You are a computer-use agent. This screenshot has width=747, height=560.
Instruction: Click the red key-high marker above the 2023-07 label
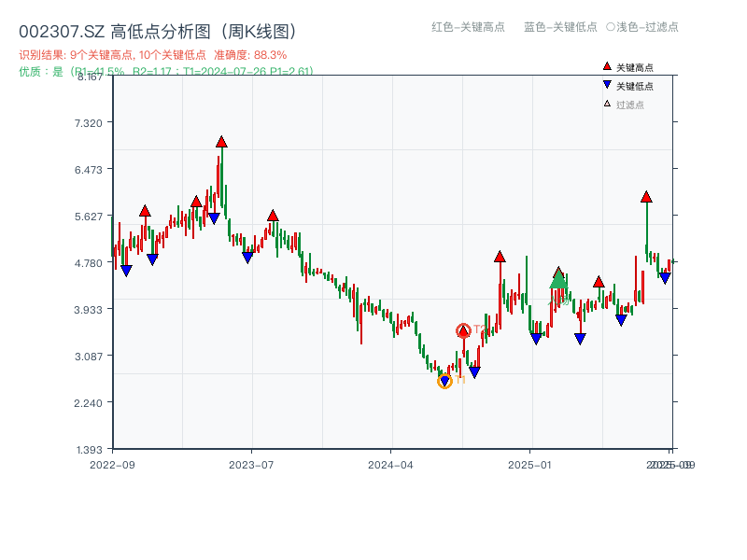coord(272,215)
